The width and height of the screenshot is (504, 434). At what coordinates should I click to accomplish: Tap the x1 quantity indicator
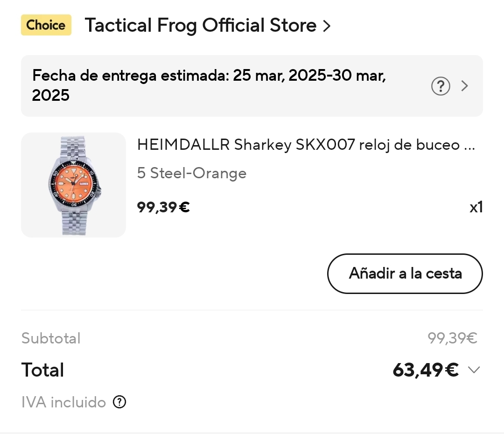click(476, 207)
